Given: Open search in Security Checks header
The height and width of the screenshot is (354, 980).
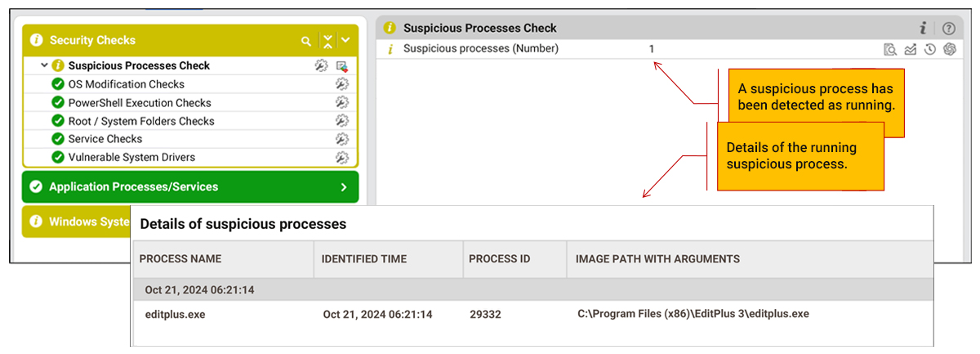Looking at the screenshot, I should pos(306,40).
